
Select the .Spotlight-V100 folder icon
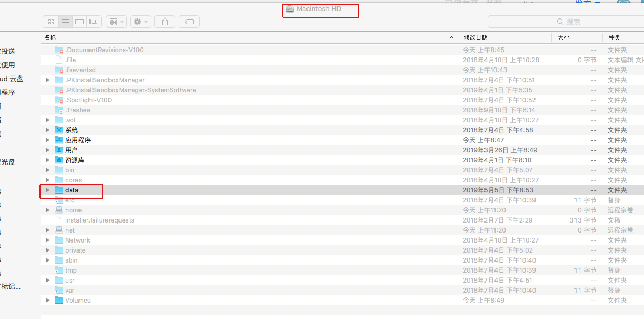click(x=59, y=100)
